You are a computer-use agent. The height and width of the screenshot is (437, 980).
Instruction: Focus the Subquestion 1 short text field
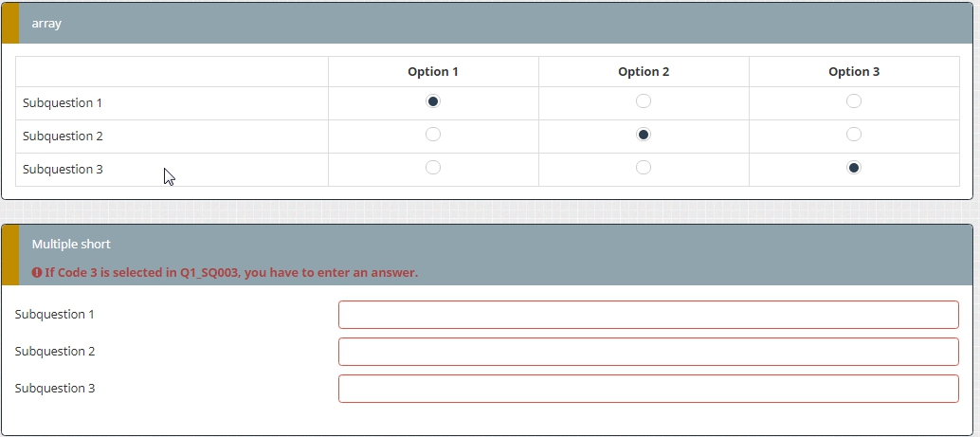pos(648,315)
